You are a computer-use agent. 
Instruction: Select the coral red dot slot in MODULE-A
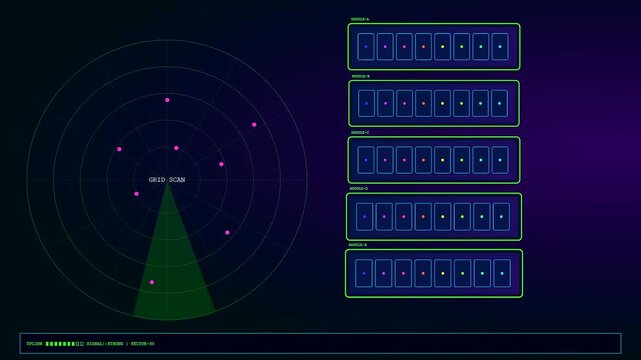pyautogui.click(x=424, y=47)
